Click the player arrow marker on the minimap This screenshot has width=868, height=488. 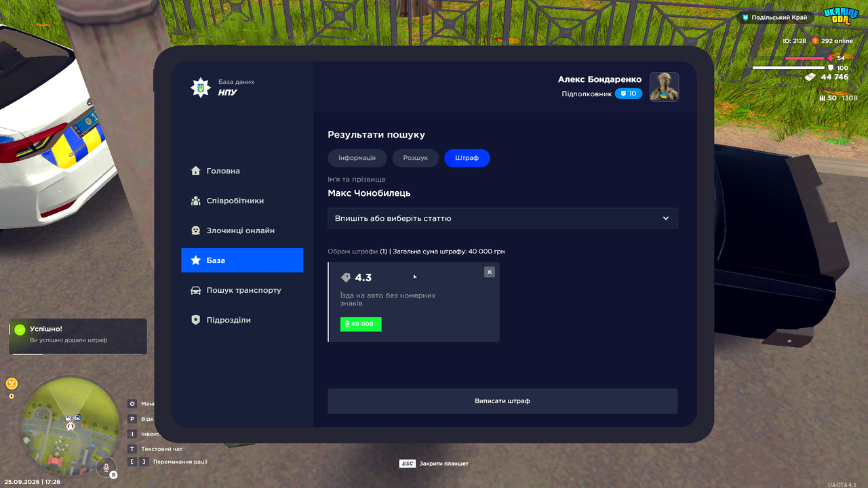click(69, 428)
